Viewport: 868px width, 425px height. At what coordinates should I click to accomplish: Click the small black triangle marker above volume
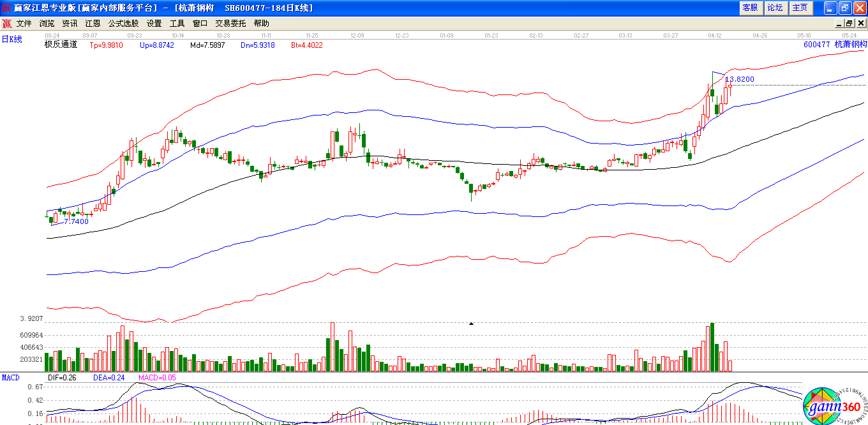pyautogui.click(x=471, y=324)
